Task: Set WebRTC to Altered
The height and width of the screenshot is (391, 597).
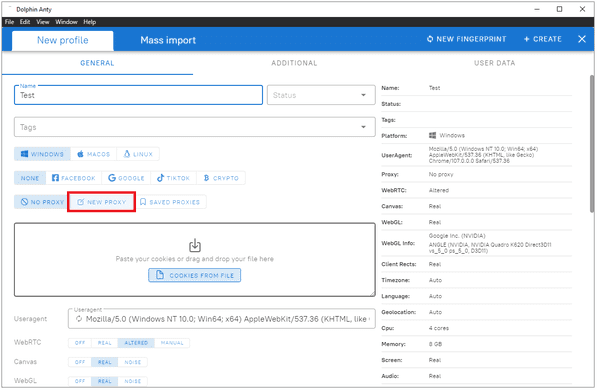Action: pos(136,343)
